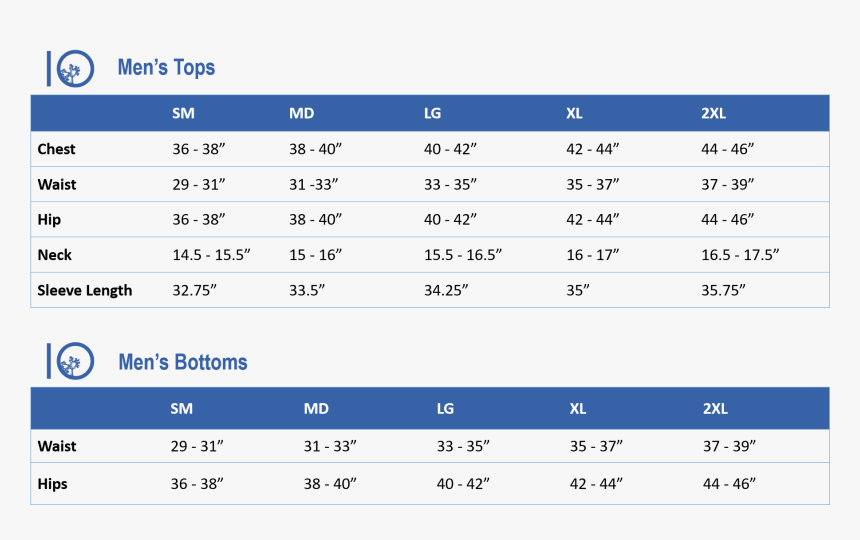The image size is (860, 540).
Task: Click the tree logo beside Men's Bottoms
Action: tap(75, 361)
